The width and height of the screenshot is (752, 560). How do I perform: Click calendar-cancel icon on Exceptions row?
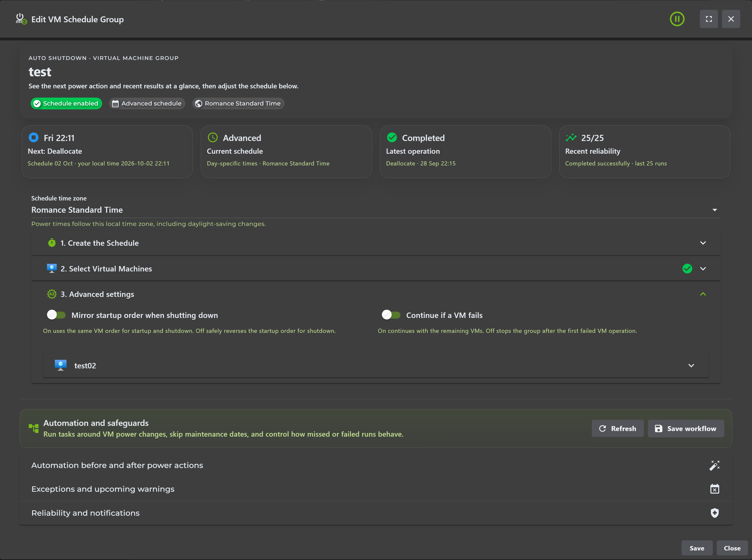click(714, 489)
